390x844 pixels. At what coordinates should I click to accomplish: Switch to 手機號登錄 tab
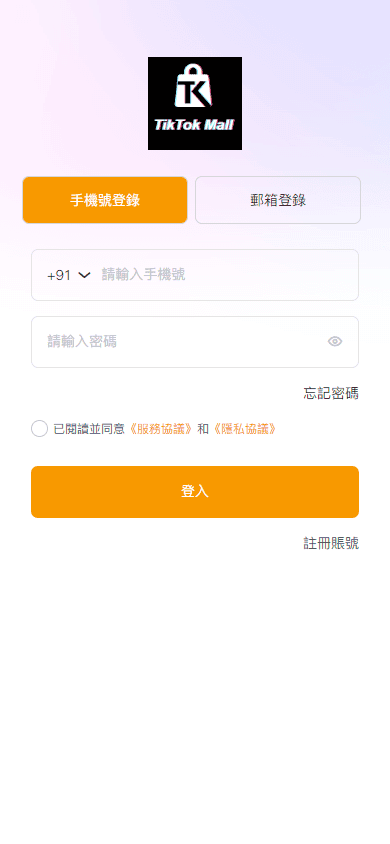pos(105,200)
